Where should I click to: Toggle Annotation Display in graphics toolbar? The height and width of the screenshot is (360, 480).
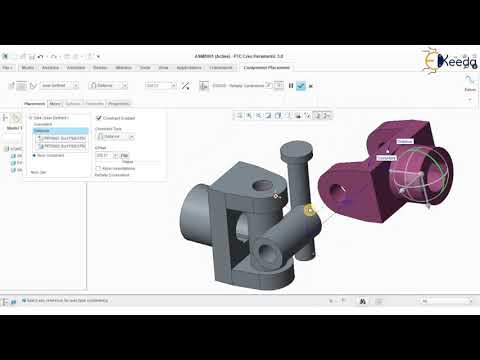coord(318,116)
